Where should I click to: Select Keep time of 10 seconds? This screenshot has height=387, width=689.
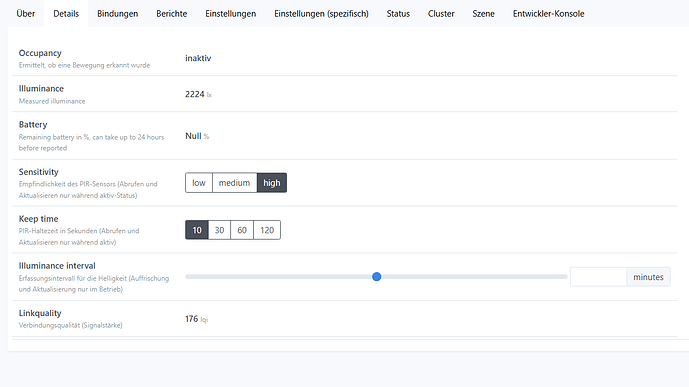[196, 230]
